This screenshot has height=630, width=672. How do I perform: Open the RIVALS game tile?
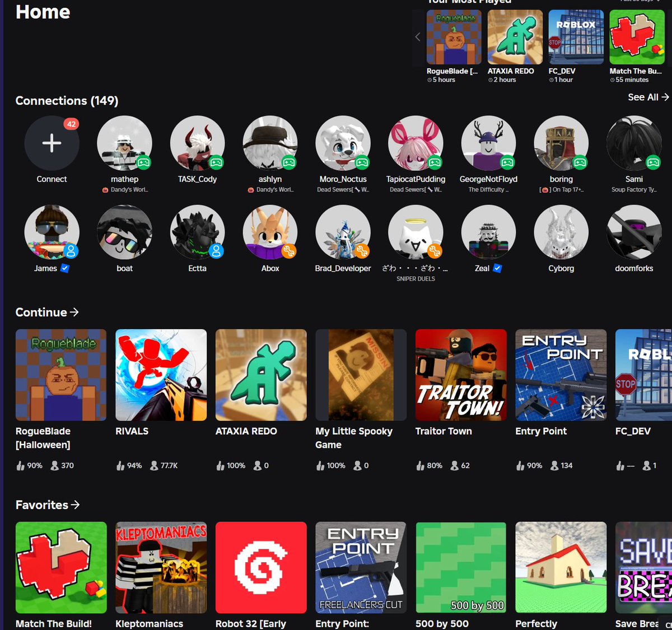[161, 375]
